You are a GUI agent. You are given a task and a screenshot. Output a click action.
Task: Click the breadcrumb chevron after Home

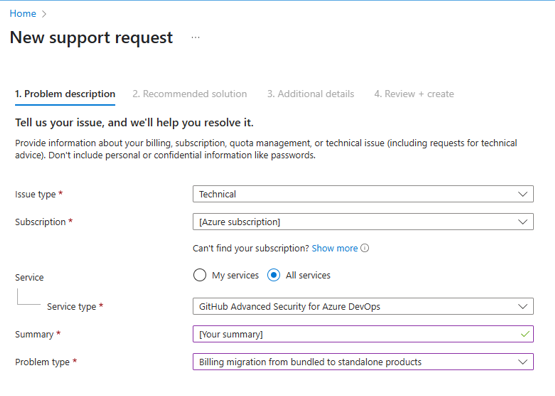[x=44, y=14]
